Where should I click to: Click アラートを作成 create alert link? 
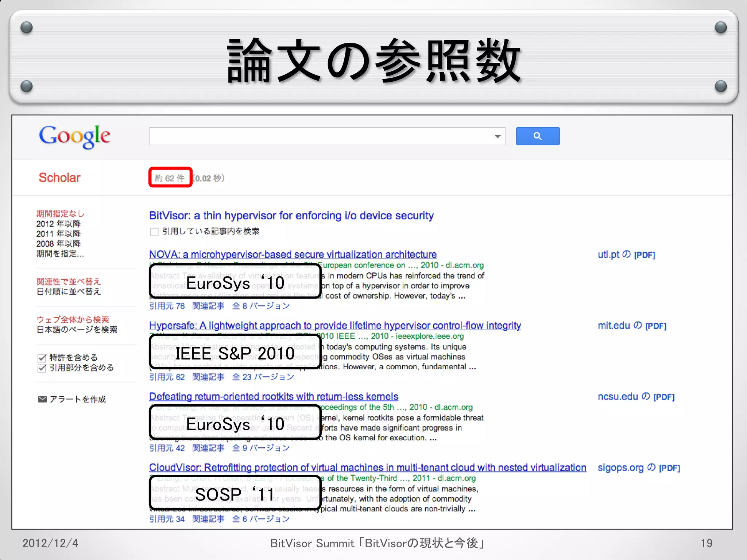[x=78, y=399]
